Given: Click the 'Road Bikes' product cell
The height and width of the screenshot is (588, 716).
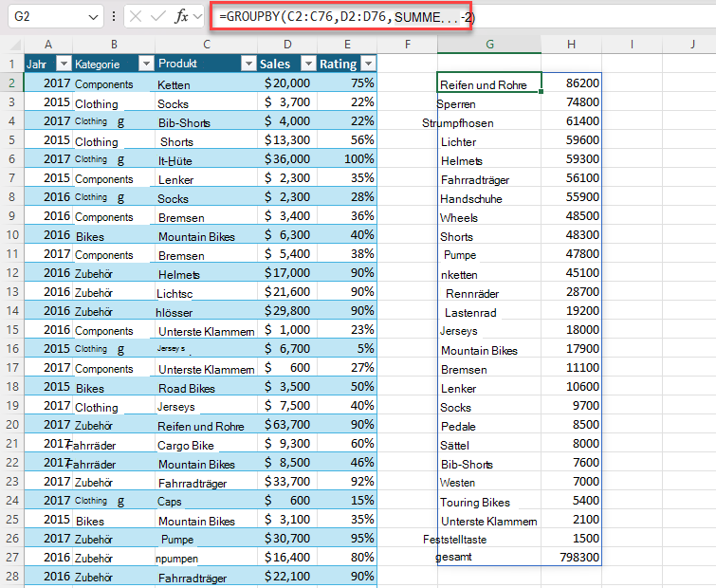Looking at the screenshot, I should 207,388.
